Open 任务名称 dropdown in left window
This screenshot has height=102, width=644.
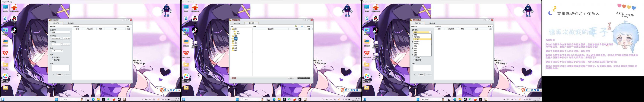[69, 32]
